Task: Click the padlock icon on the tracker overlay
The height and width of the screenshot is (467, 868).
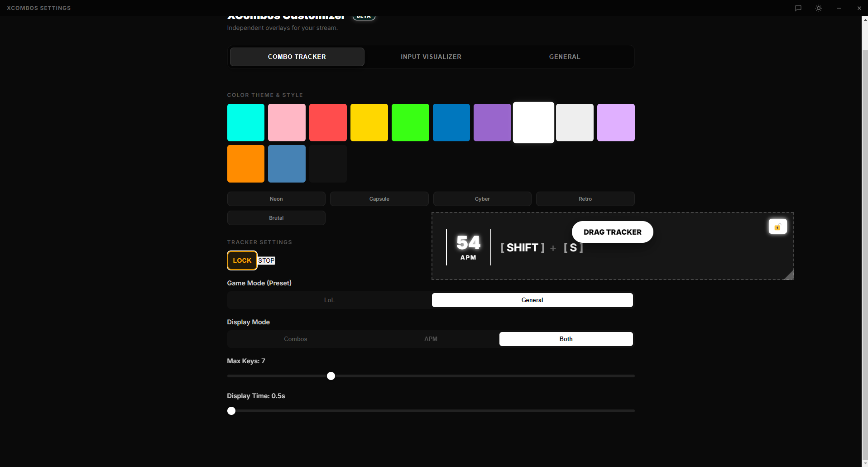Action: click(777, 226)
